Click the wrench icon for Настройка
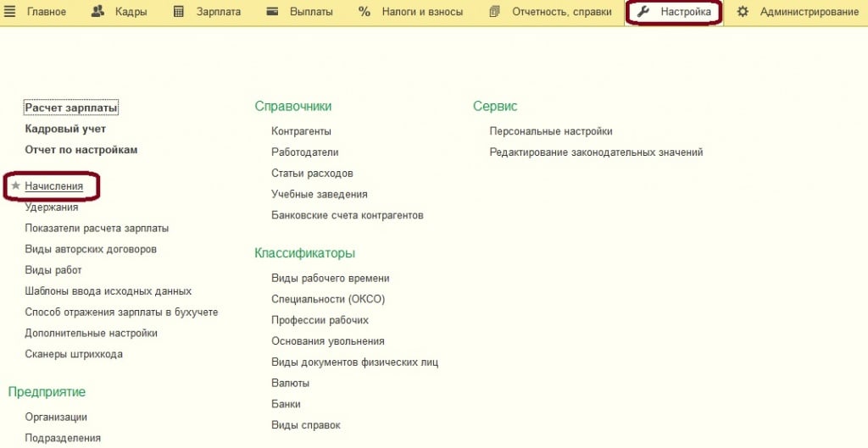 643,12
